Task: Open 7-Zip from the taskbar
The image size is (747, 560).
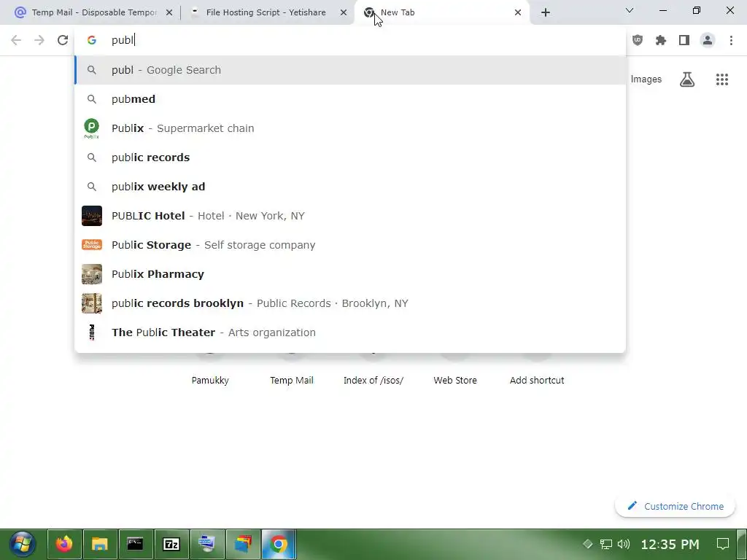Action: pyautogui.click(x=171, y=544)
